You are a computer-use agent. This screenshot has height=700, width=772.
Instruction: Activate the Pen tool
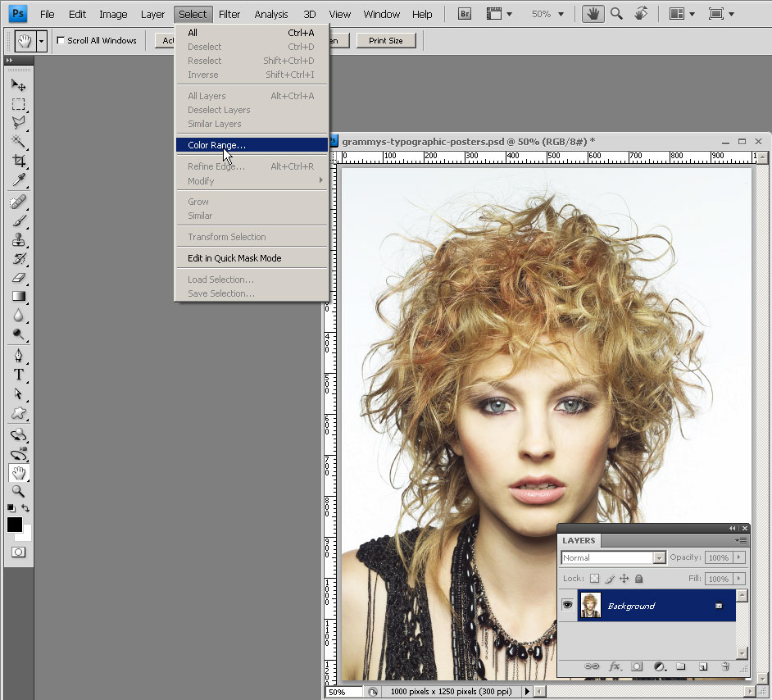click(18, 355)
